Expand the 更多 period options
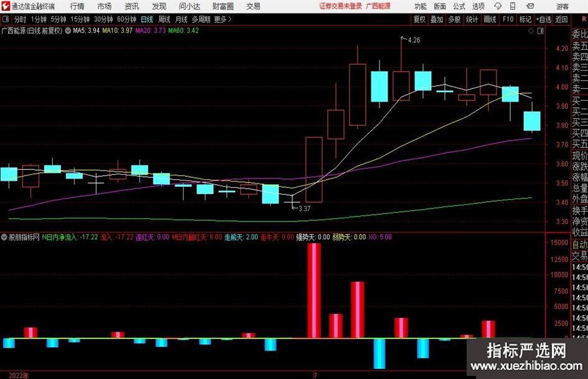 [x=223, y=19]
